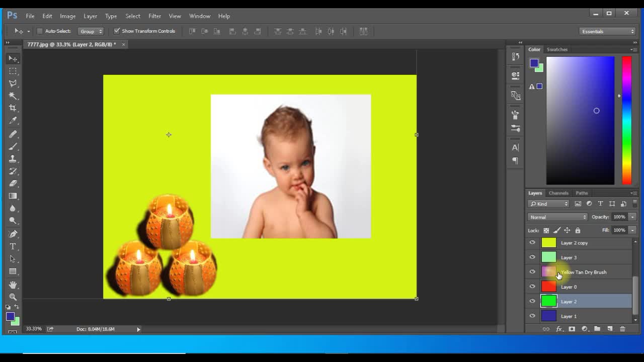644x362 pixels.
Task: Open the Essentials workspace dropdown
Action: coord(608,32)
